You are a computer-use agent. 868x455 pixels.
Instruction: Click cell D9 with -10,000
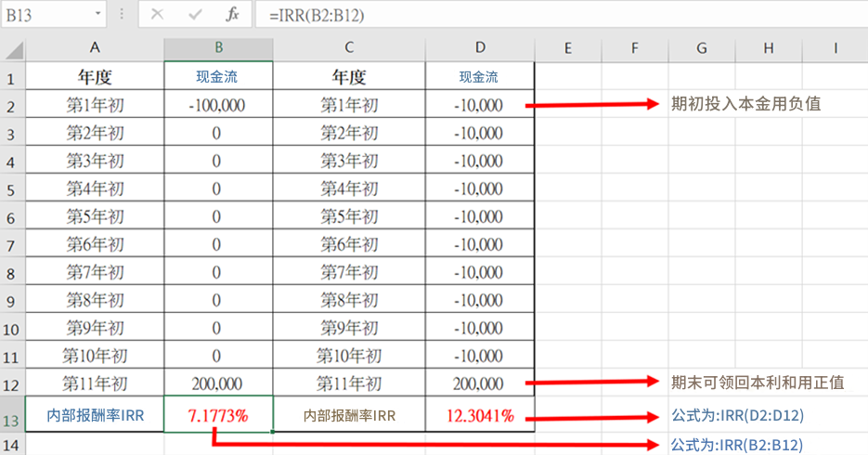tap(480, 299)
